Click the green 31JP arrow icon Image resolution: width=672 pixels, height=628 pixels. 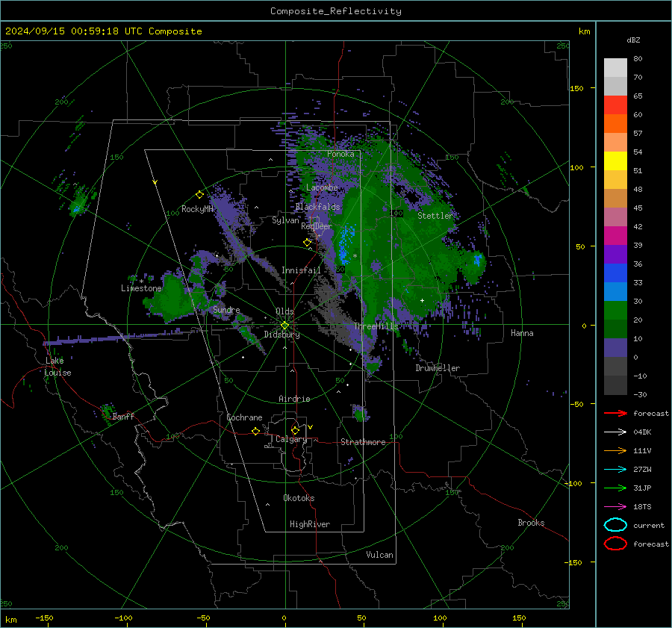[x=615, y=488]
